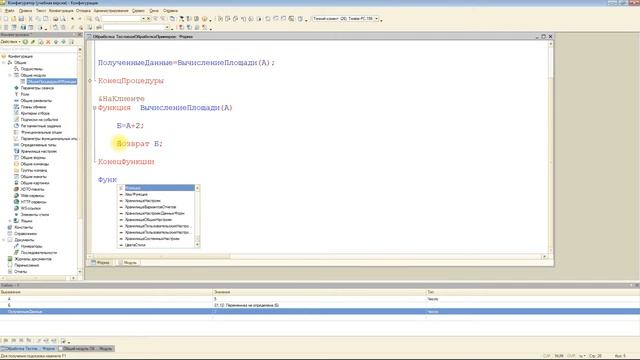Open the Файл menu
640x360 pixels.
pyautogui.click(x=9, y=11)
